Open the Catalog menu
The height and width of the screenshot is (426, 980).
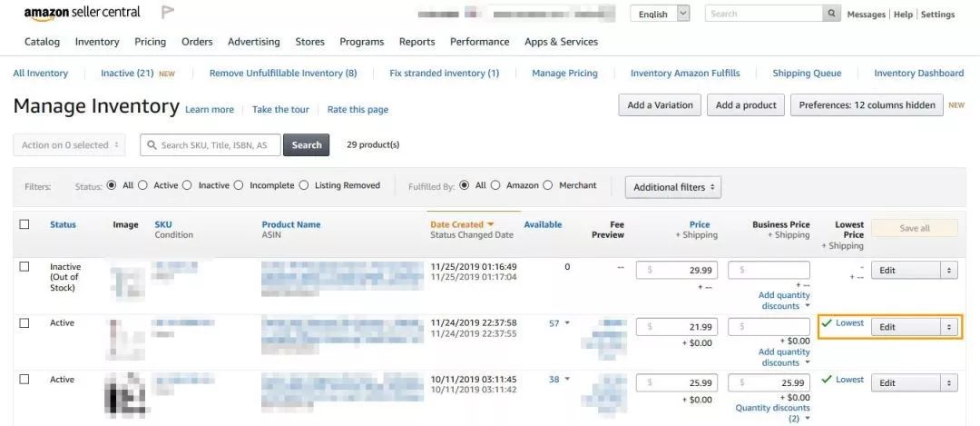(42, 42)
